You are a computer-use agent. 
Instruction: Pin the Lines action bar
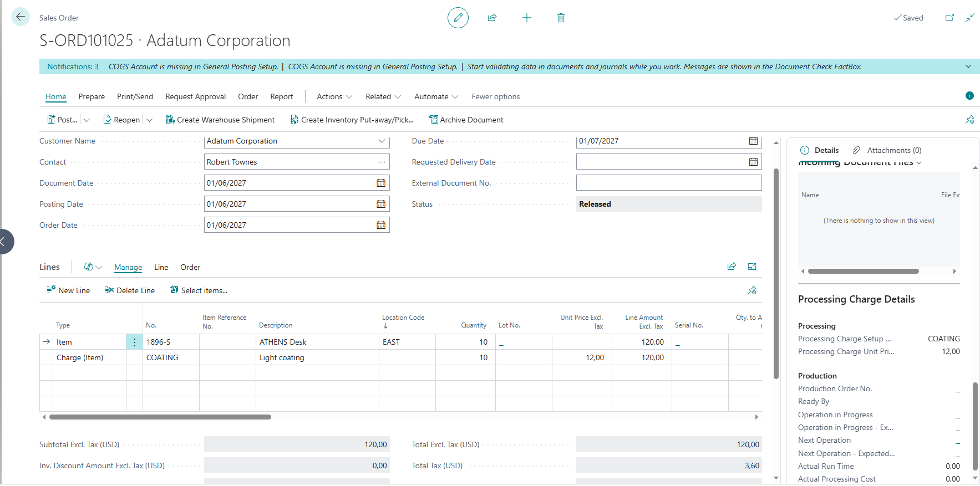[x=752, y=290]
